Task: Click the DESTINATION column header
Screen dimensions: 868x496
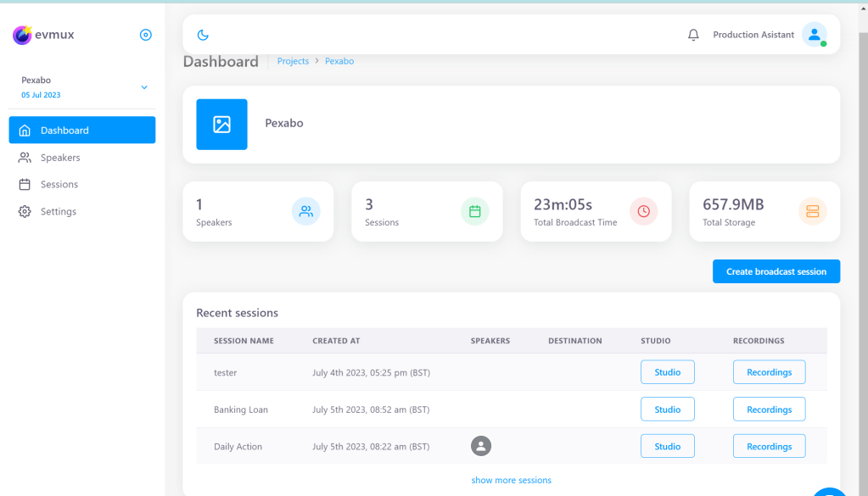Action: pos(575,341)
